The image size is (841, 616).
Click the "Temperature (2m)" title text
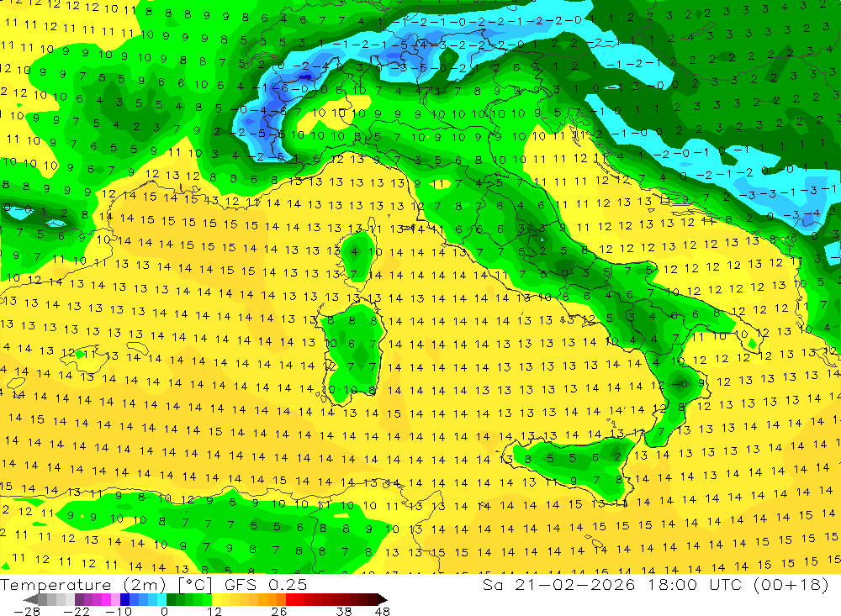(83, 584)
